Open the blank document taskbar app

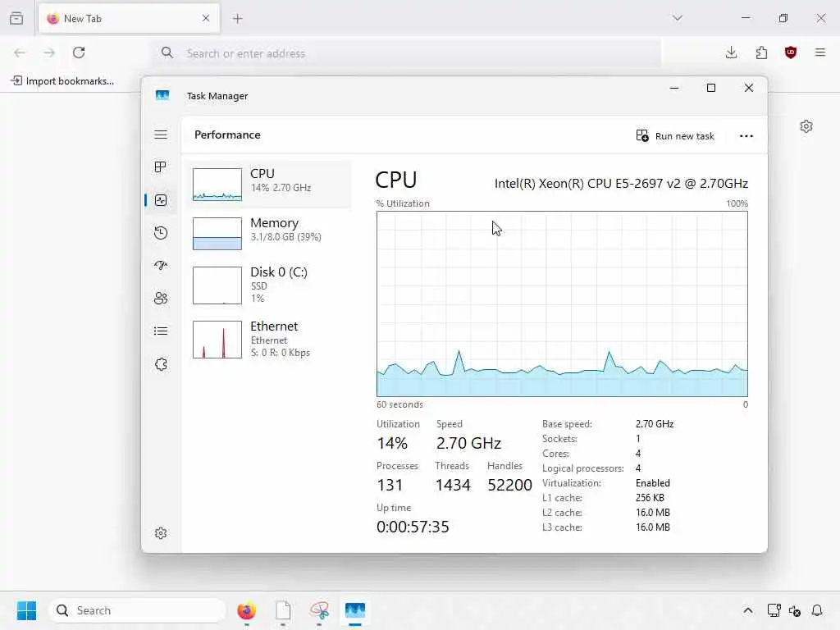point(283,610)
